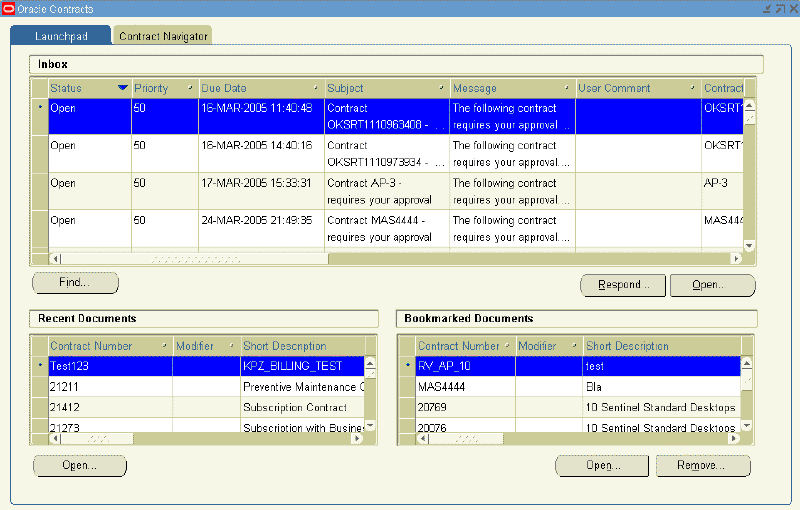The width and height of the screenshot is (800, 510).
Task: Open the Contract Navigator tab
Action: coord(163,36)
